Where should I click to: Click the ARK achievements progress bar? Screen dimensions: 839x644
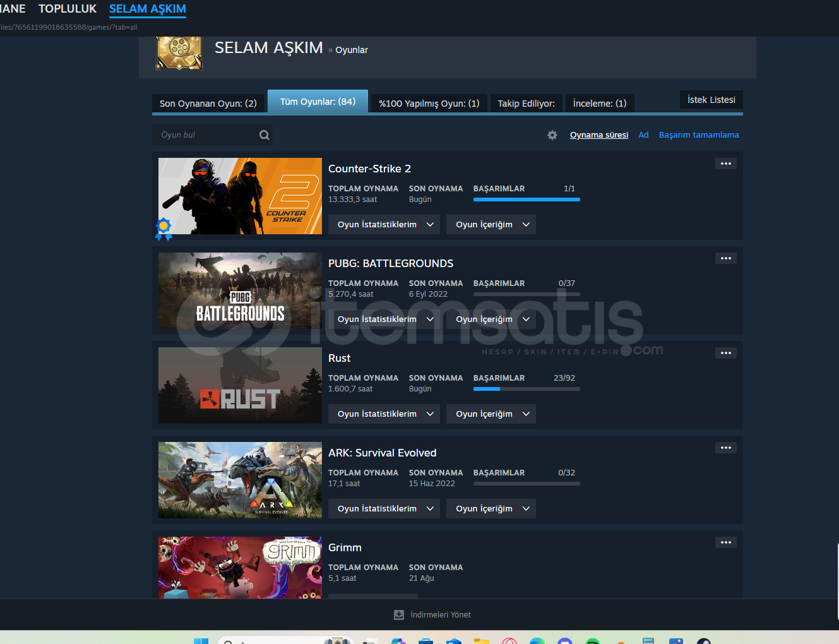527,484
